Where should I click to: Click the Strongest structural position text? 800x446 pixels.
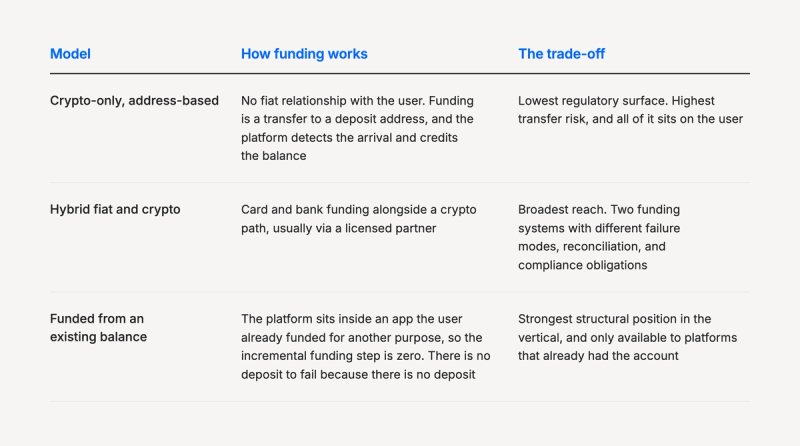(628, 337)
